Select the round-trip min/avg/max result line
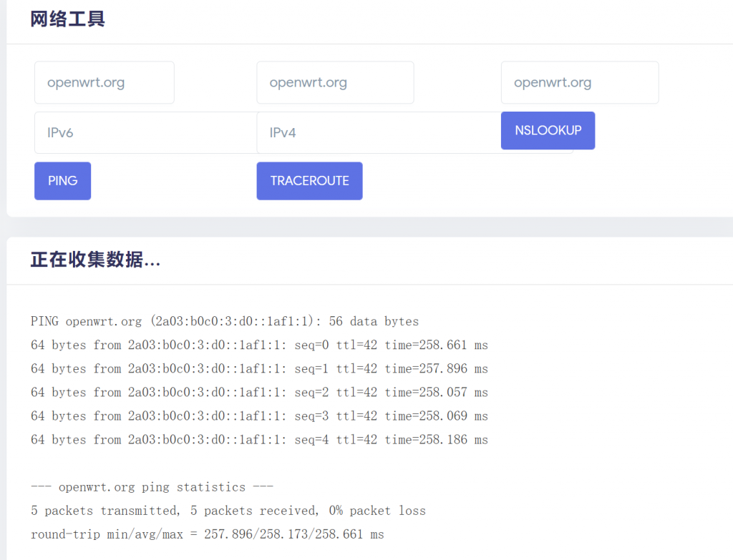The image size is (733, 560). [207, 535]
